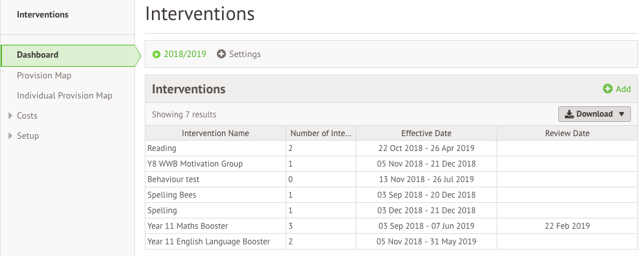Click the Number of Interventions column header

coord(321,134)
